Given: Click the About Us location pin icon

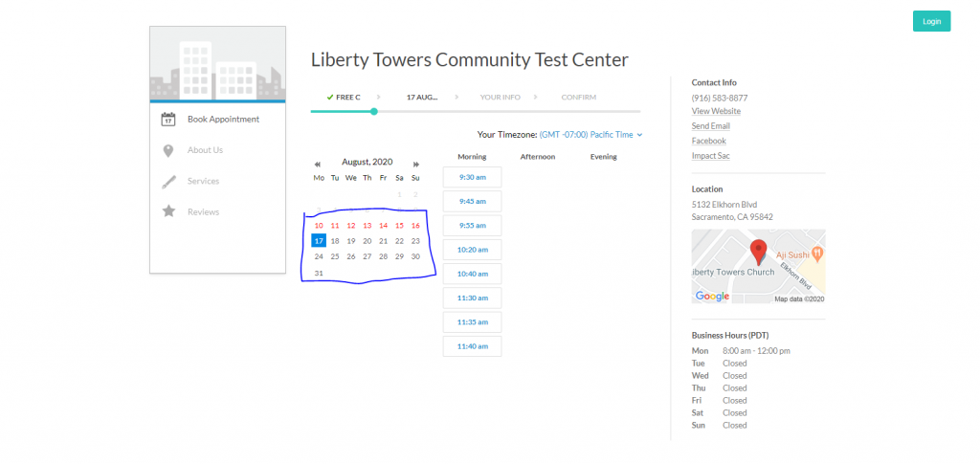Looking at the screenshot, I should click(x=168, y=150).
